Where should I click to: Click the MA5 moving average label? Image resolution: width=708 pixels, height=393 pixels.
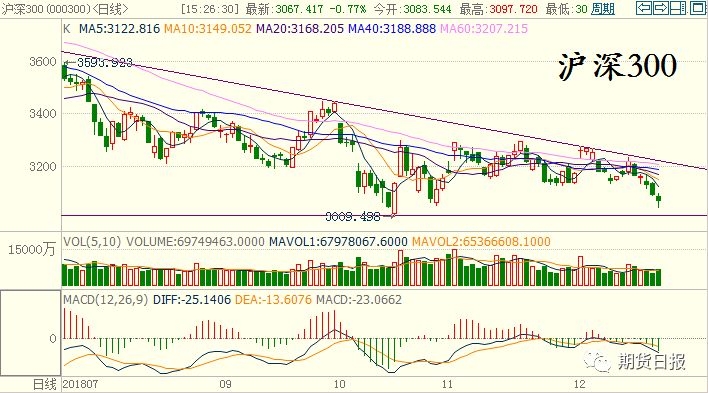click(x=119, y=29)
